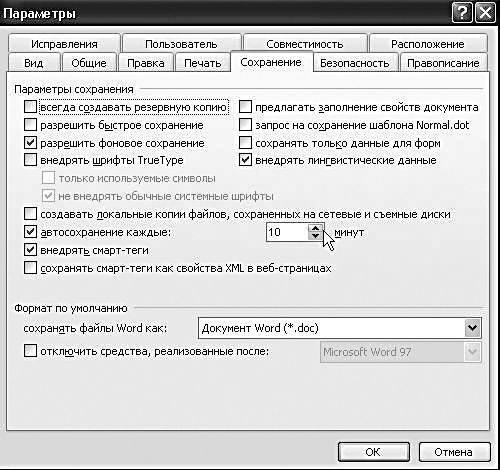Check отключить средства, реализованные после
The image size is (500, 470).
(30, 351)
